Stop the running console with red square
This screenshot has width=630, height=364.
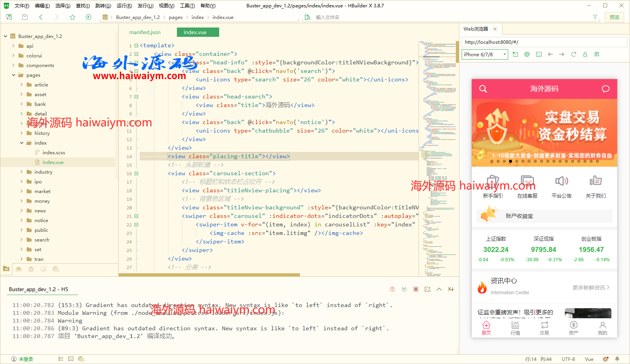pyautogui.click(x=415, y=289)
